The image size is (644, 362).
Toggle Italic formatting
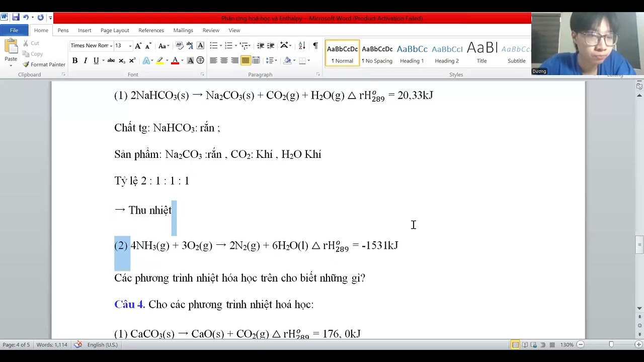pos(85,60)
